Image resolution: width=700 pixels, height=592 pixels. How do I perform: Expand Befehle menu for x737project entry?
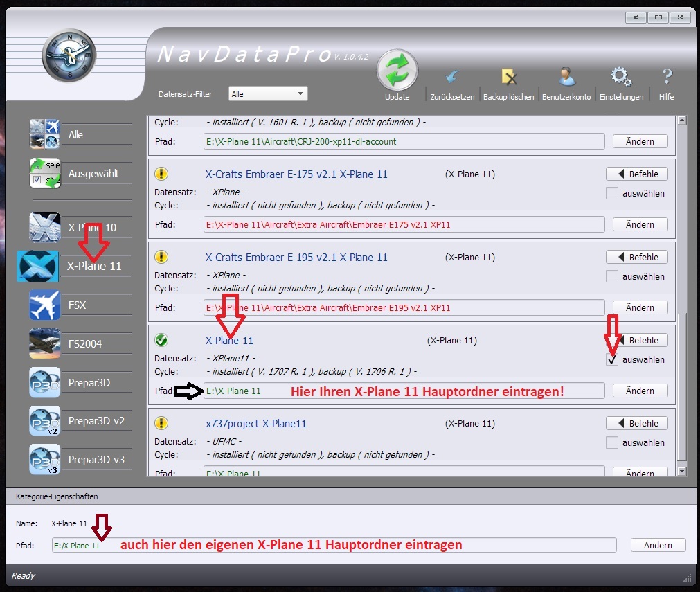pyautogui.click(x=637, y=423)
